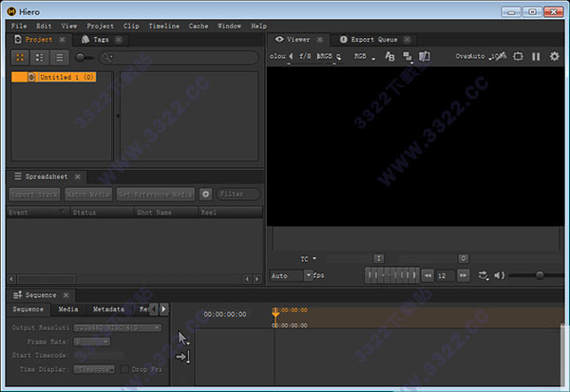Toggle the sRGB colorspace indicator in Viewer
Image resolution: width=570 pixels, height=392 pixels.
tap(324, 56)
